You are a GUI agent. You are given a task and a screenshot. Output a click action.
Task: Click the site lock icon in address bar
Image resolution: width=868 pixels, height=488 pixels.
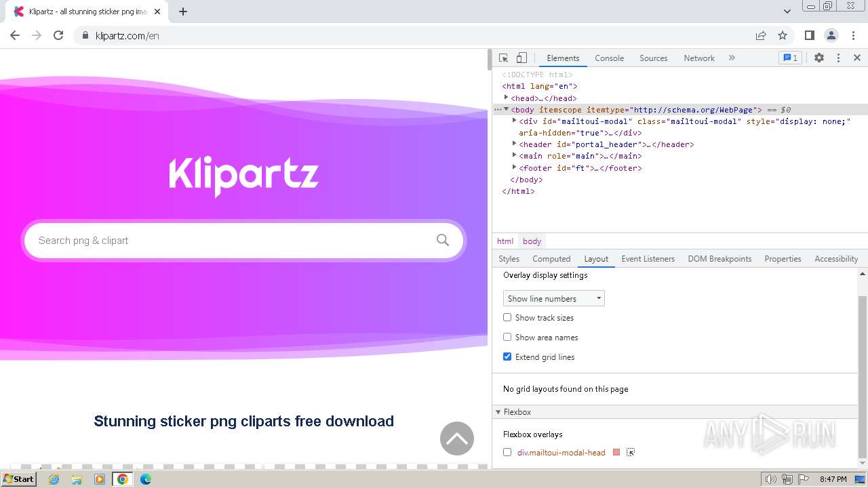85,35
